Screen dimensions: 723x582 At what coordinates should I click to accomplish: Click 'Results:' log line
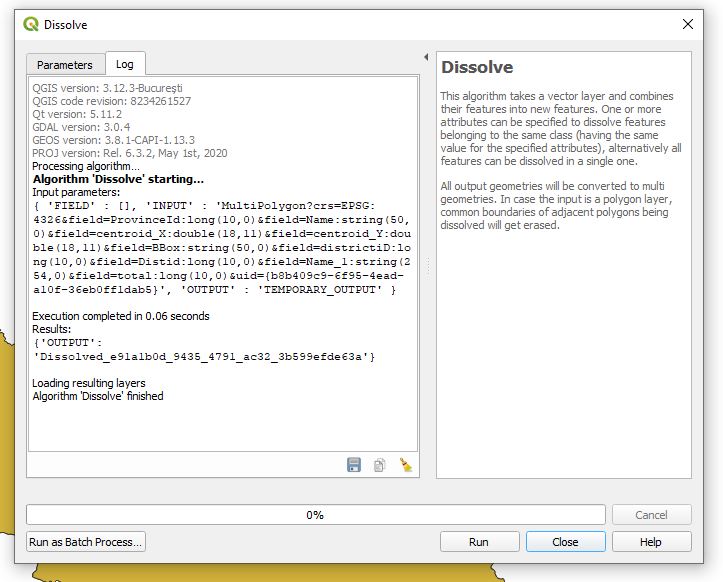click(x=52, y=329)
